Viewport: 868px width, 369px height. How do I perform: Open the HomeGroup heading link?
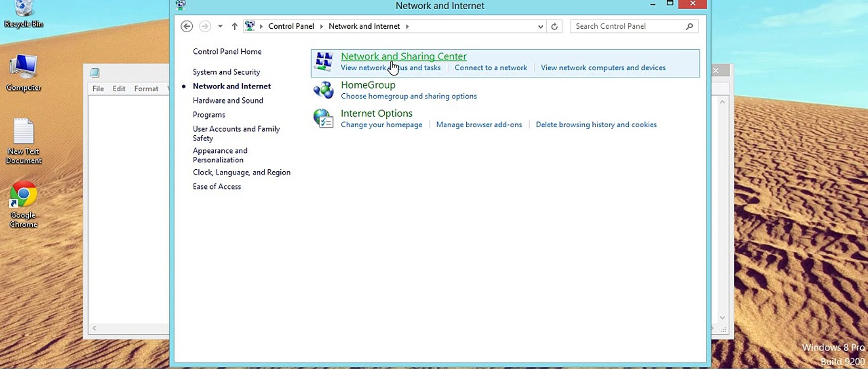click(368, 85)
